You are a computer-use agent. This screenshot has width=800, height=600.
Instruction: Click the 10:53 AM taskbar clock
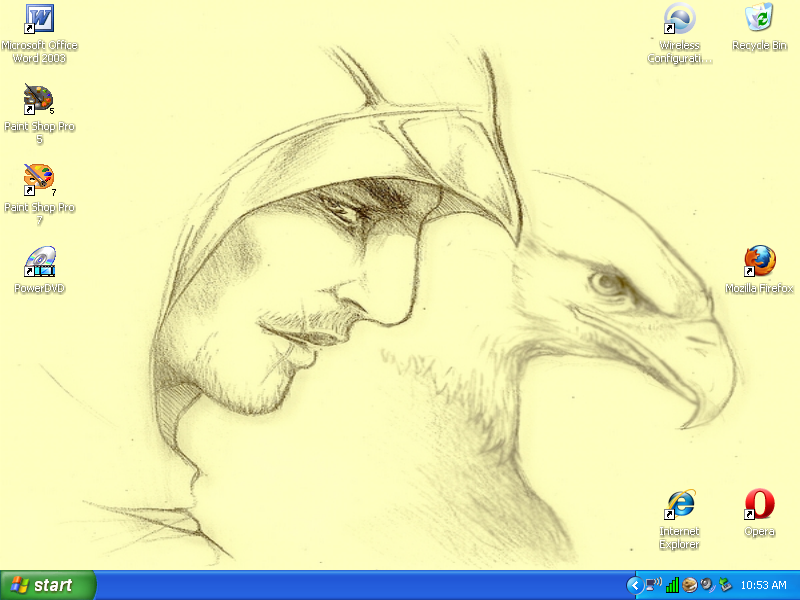coord(763,585)
